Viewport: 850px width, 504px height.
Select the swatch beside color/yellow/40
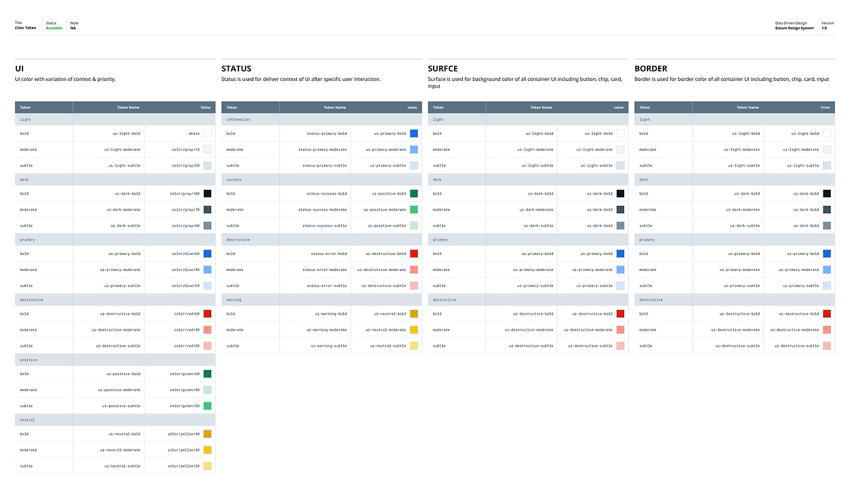click(x=207, y=434)
